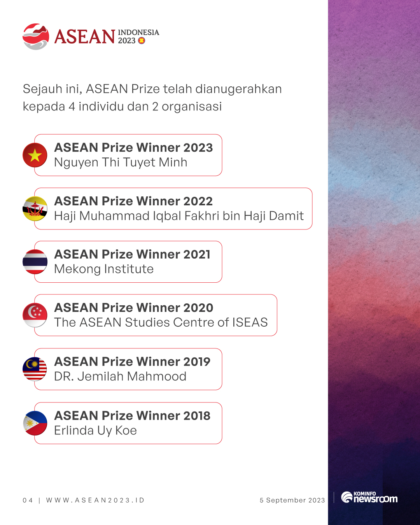Click the red ASEAN globe logo
Image resolution: width=420 pixels, height=525 pixels.
(36, 37)
